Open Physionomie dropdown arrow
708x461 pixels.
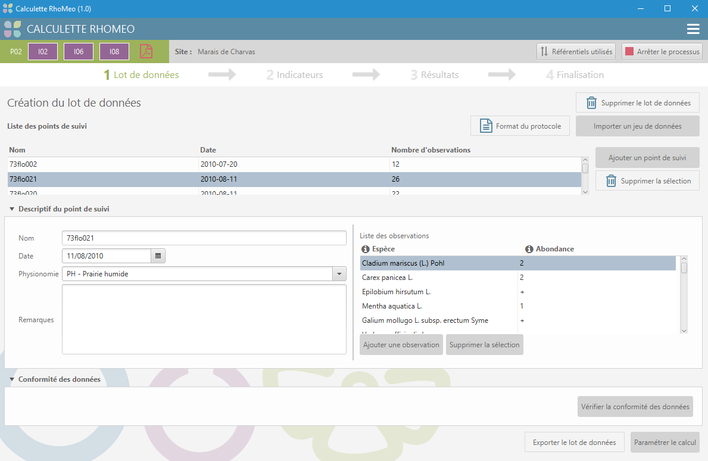340,274
